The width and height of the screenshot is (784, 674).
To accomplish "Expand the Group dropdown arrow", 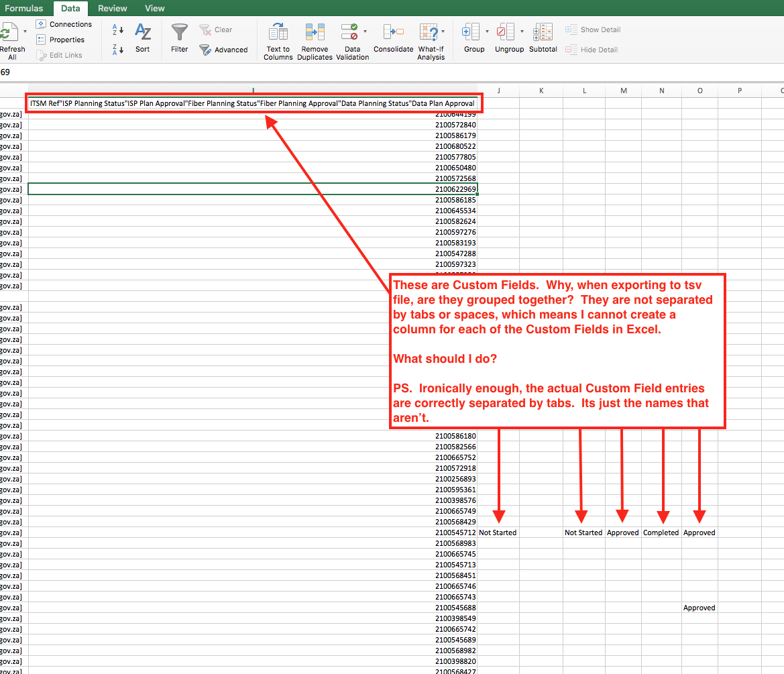I will point(487,32).
